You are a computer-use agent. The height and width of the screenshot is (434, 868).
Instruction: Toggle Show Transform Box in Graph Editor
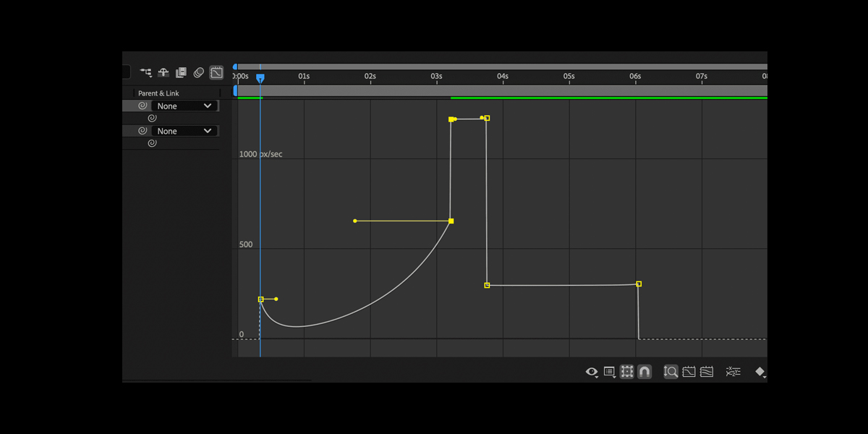pyautogui.click(x=626, y=372)
